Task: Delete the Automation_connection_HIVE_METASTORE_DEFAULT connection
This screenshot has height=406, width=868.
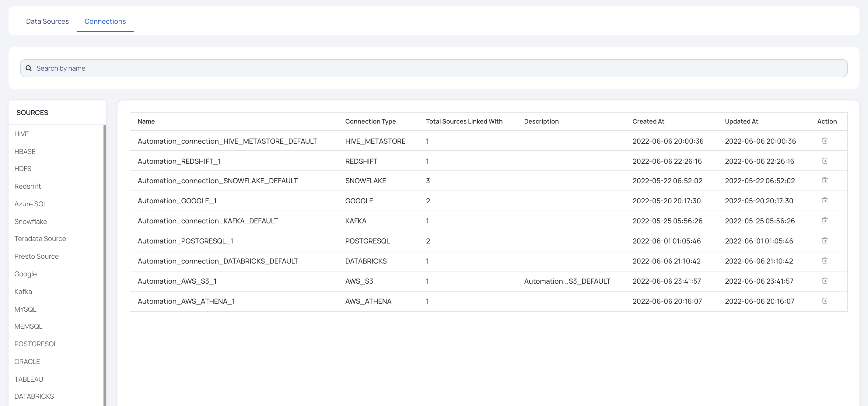Action: tap(824, 141)
